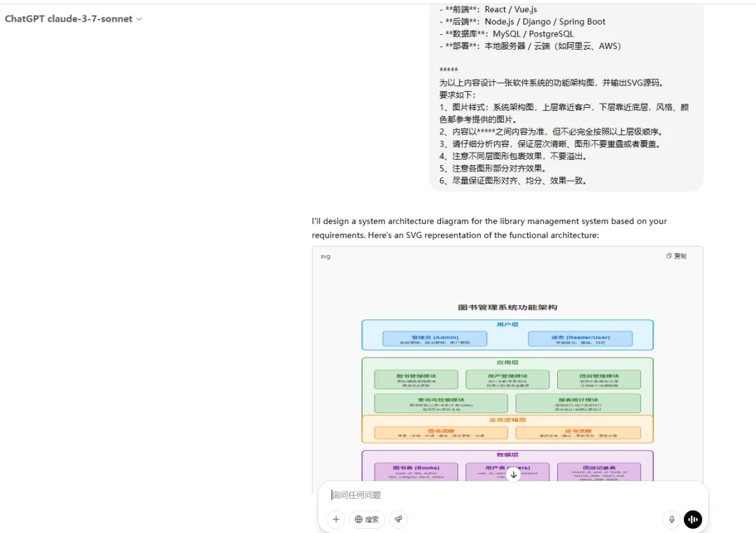The width and height of the screenshot is (756, 533).
Task: Select the 图书管理模块 green box
Action: coord(416,380)
